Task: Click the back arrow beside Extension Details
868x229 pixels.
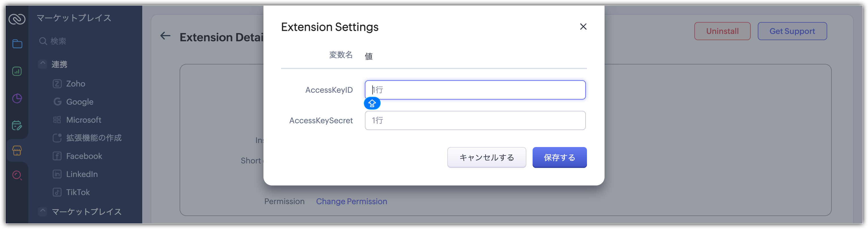Action: (165, 36)
